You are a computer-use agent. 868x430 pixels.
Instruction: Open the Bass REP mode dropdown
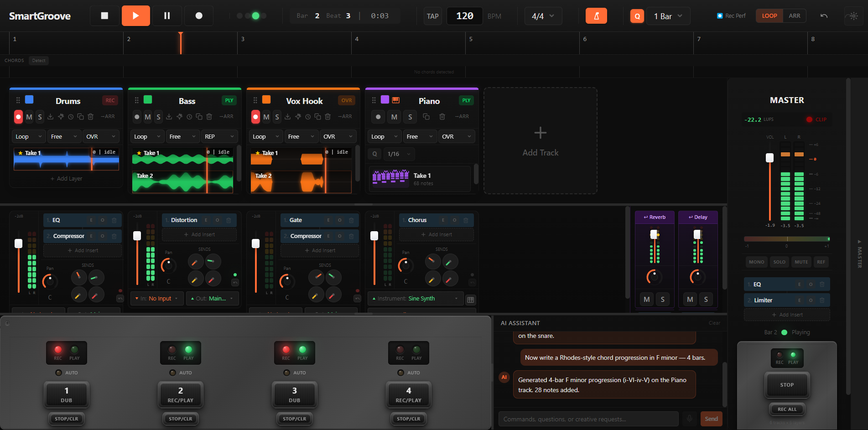219,136
